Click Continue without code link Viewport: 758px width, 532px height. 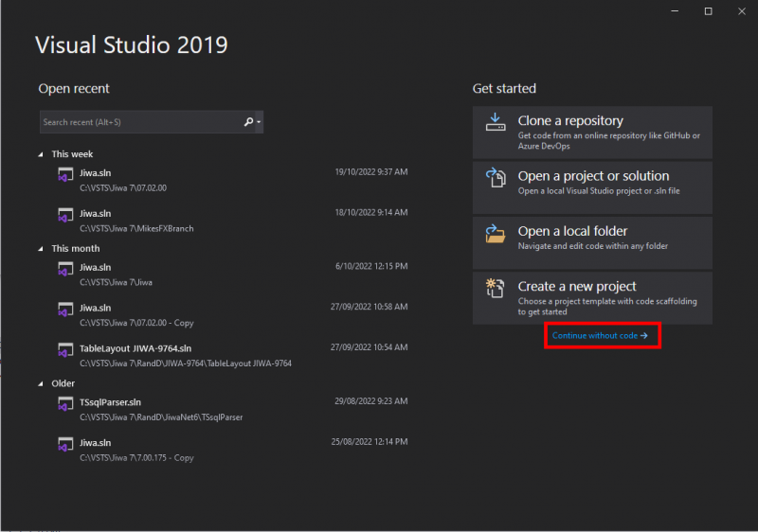(600, 336)
